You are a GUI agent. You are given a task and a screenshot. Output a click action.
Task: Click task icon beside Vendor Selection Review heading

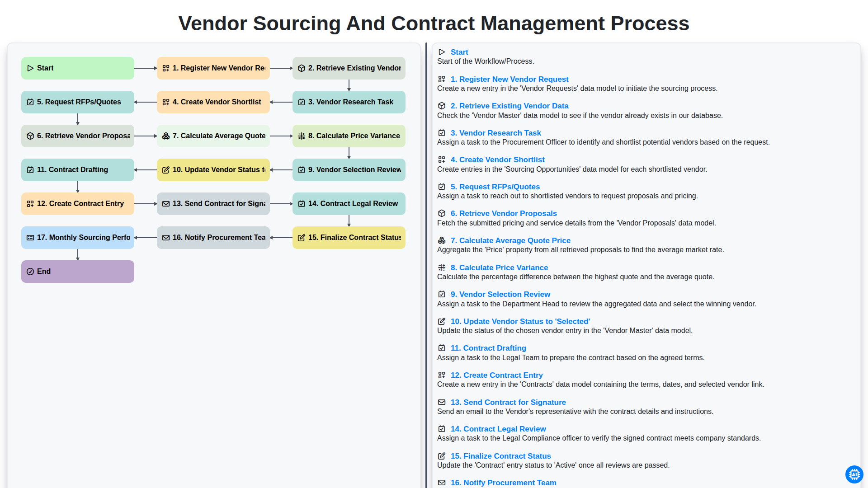[442, 294]
